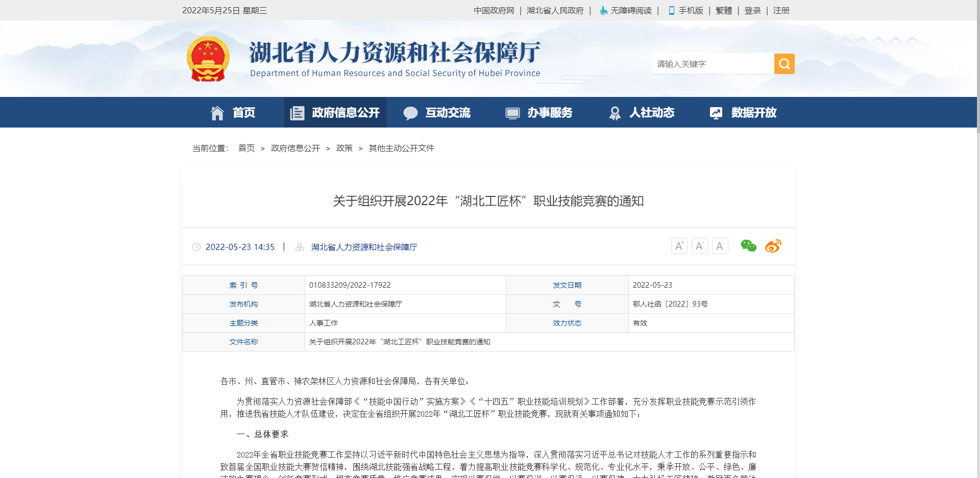Go to 办事服务 navigation item

pos(539,113)
